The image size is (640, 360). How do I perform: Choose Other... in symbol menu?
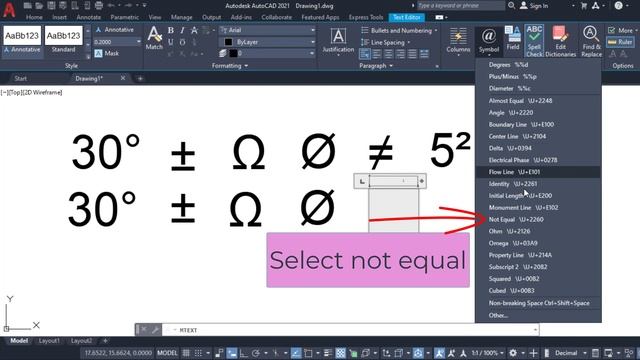point(538,315)
